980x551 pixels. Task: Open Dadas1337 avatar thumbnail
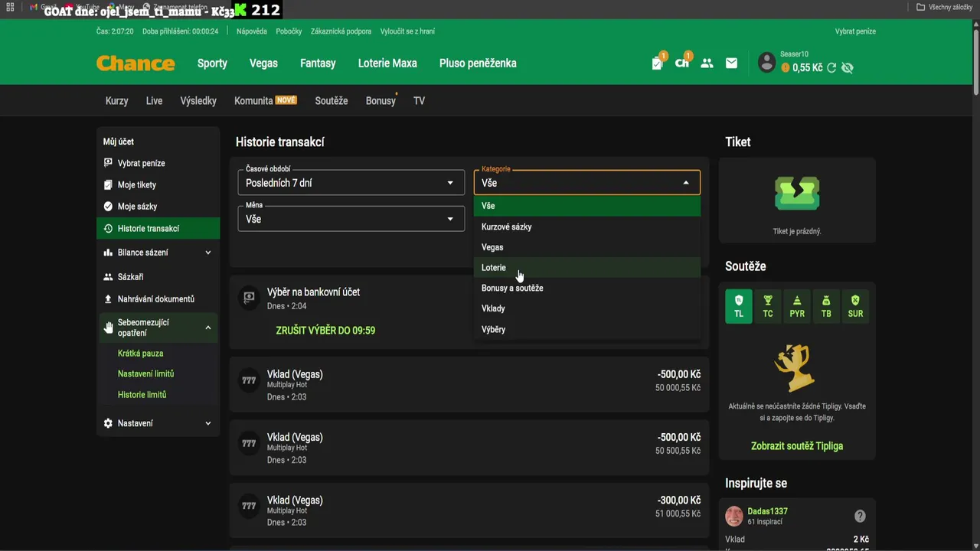[734, 516]
